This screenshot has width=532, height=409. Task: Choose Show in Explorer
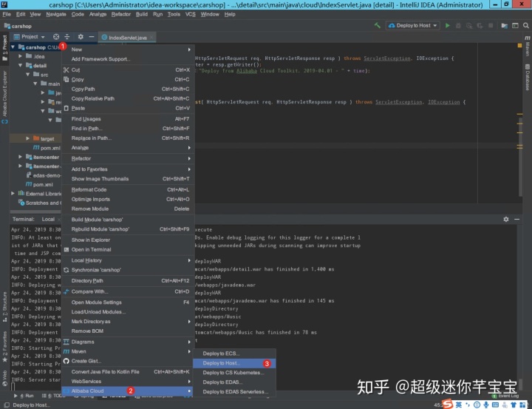tap(128, 240)
